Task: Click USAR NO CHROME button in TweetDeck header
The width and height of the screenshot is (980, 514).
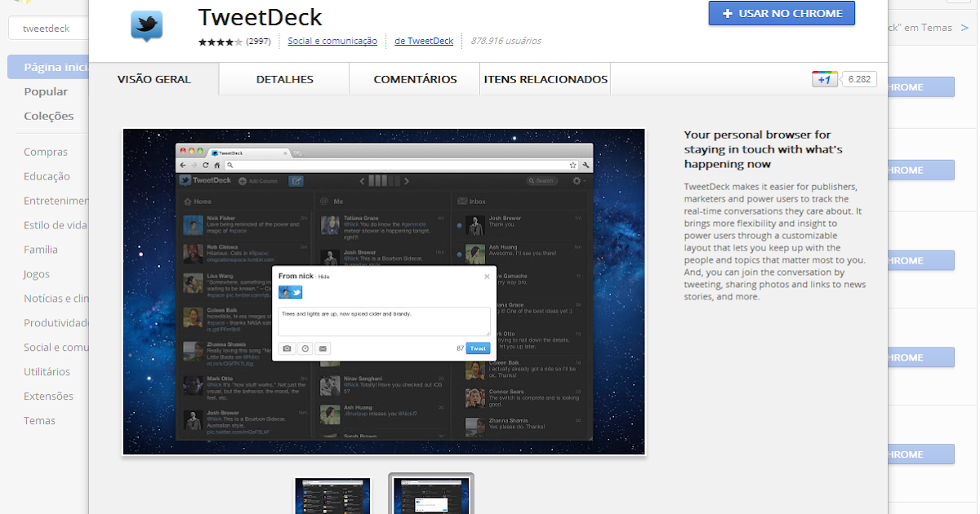Action: click(782, 14)
